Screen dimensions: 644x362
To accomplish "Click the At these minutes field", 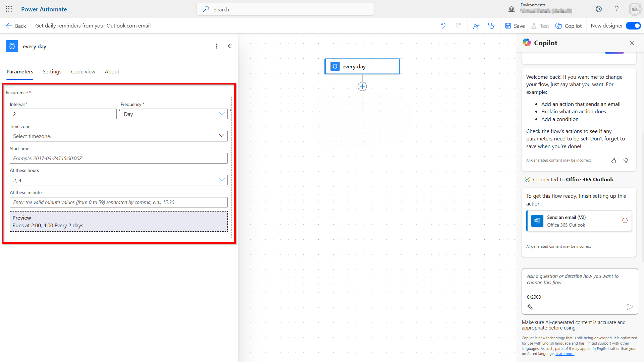I will [x=119, y=202].
